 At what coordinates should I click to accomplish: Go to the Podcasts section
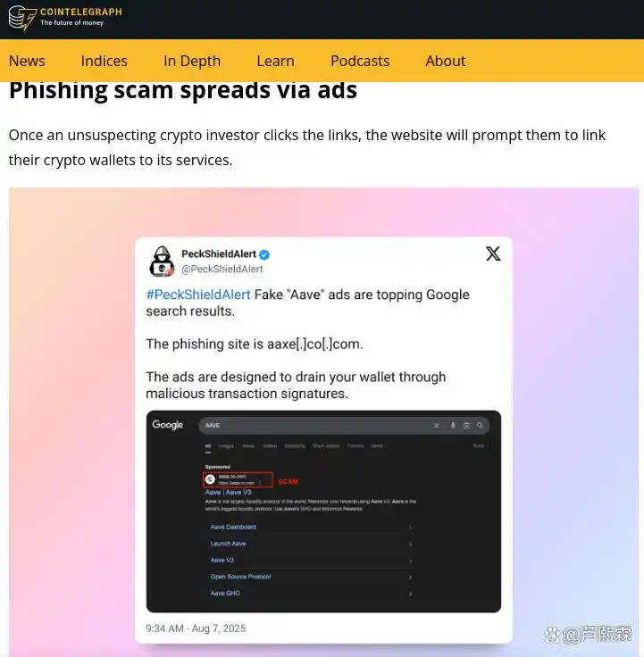click(360, 61)
